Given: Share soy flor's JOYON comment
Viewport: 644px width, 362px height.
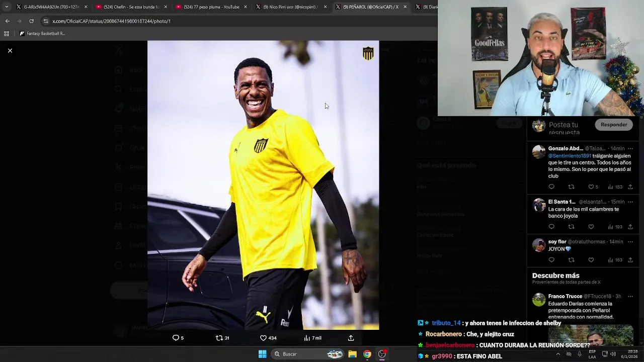Looking at the screenshot, I should [x=630, y=260].
